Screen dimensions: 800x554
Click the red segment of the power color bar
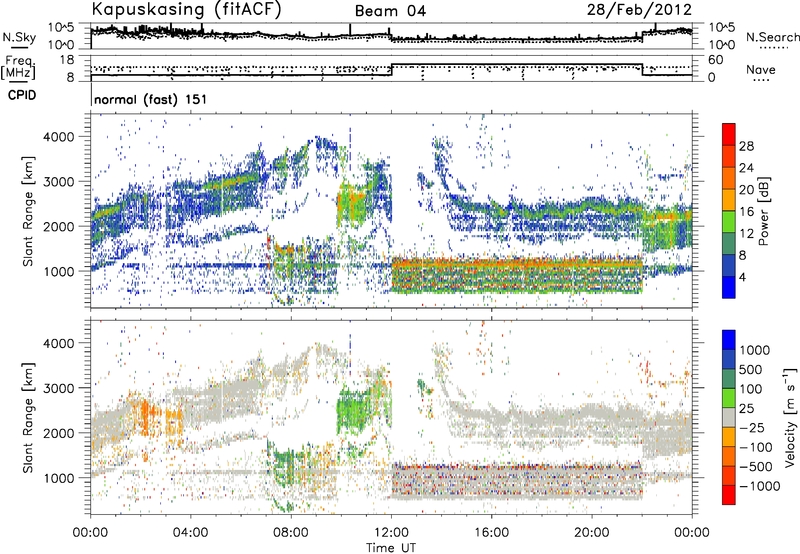point(729,135)
